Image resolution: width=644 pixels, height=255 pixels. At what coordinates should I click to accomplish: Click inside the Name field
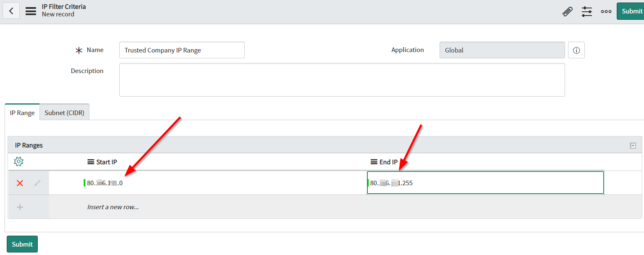[181, 50]
